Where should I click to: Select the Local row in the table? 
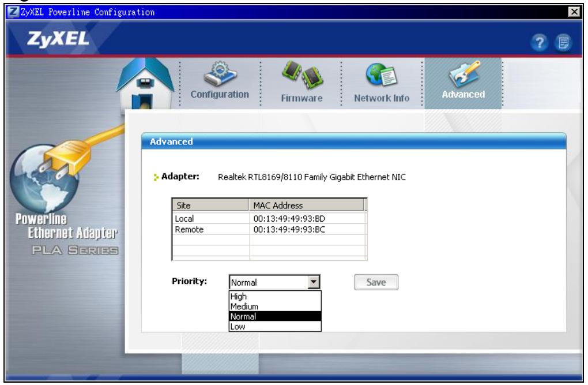tap(269, 219)
